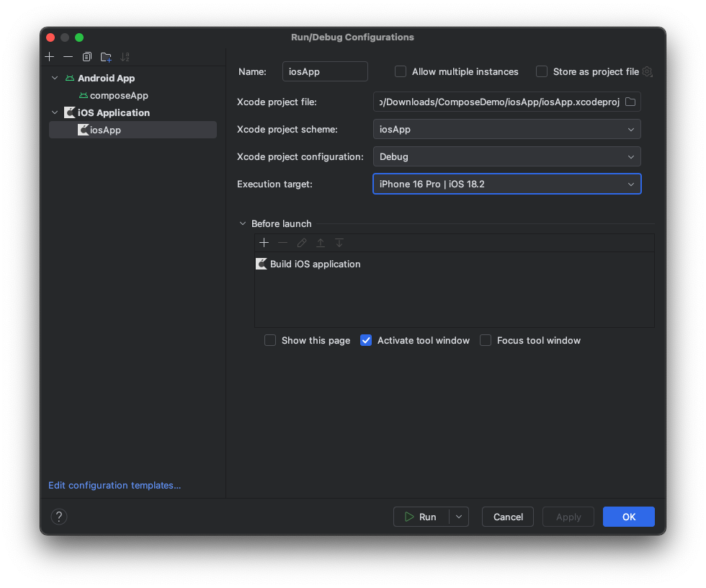Open Edit configuration templates link
This screenshot has width=706, height=588.
(x=115, y=486)
